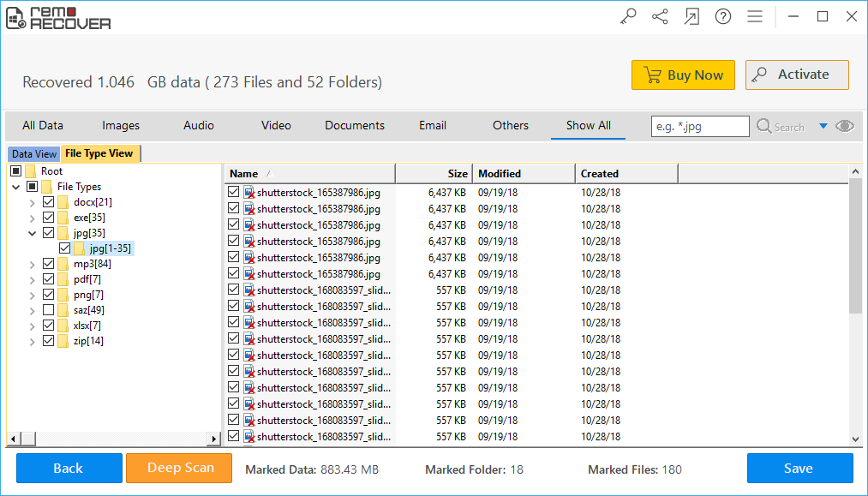Open the hamburger menu
The image size is (868, 496).
[x=755, y=16]
